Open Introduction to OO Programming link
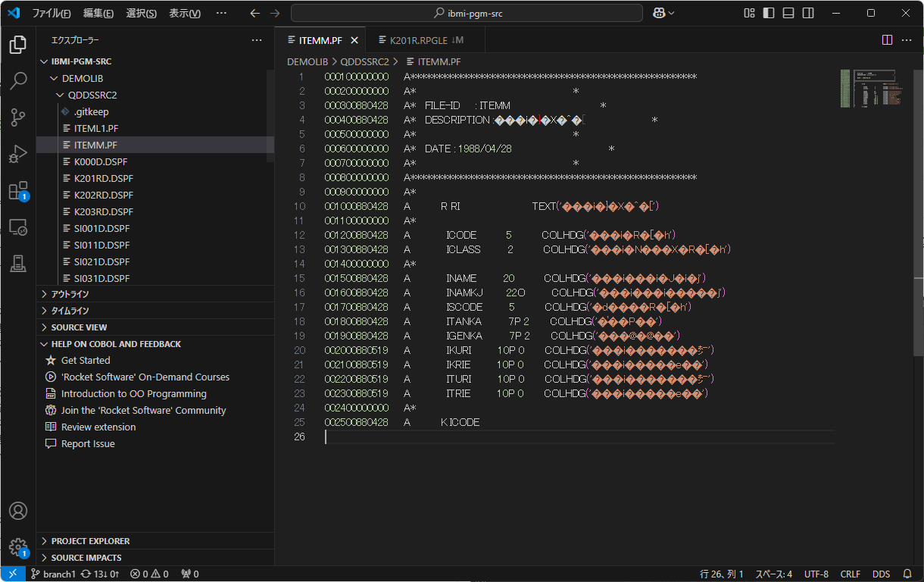The image size is (924, 582). pos(134,394)
